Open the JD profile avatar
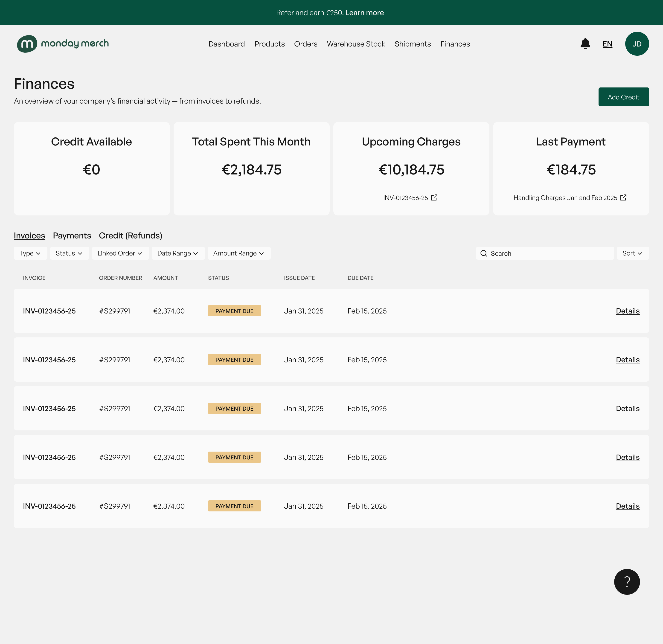Screen dimensions: 663x644 637,44
